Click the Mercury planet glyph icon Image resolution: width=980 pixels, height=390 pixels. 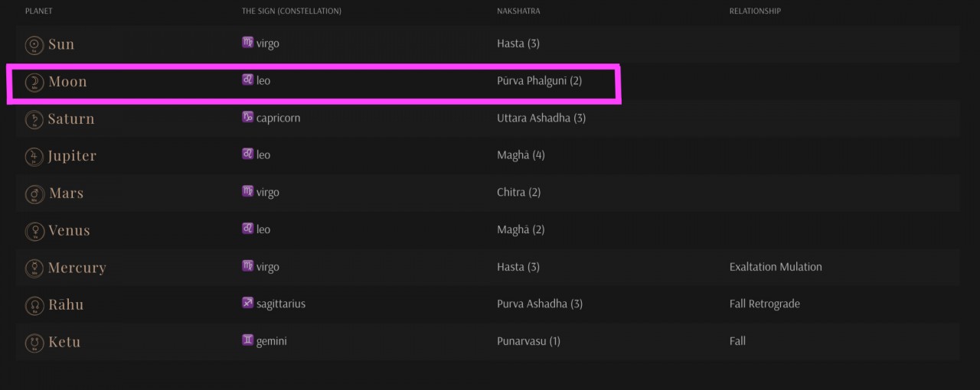pos(34,268)
